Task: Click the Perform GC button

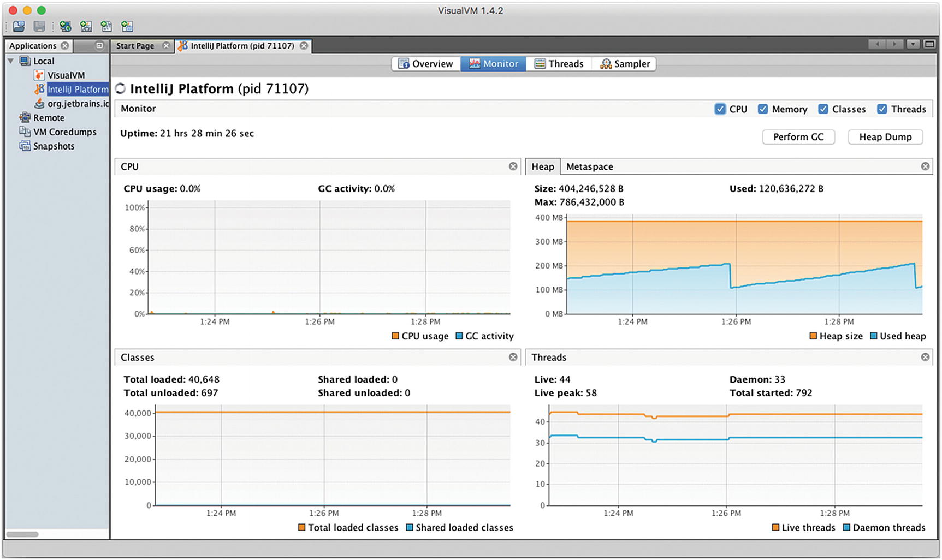Action: pyautogui.click(x=798, y=137)
